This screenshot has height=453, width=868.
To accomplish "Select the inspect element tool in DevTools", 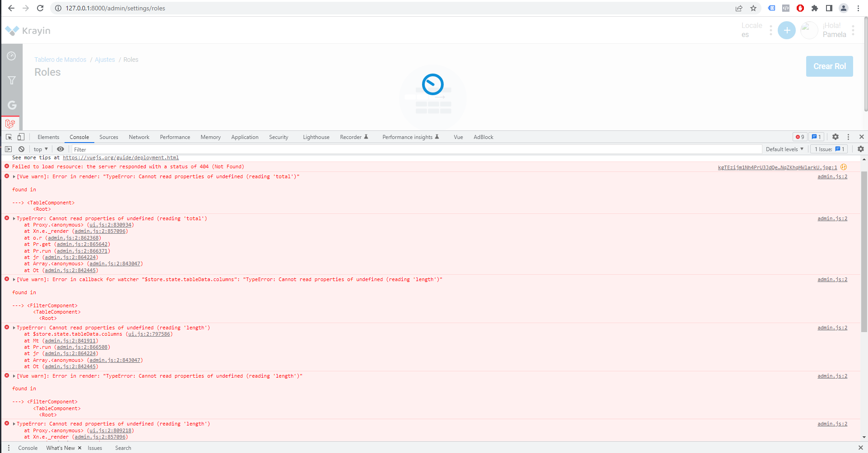I will tap(8, 136).
